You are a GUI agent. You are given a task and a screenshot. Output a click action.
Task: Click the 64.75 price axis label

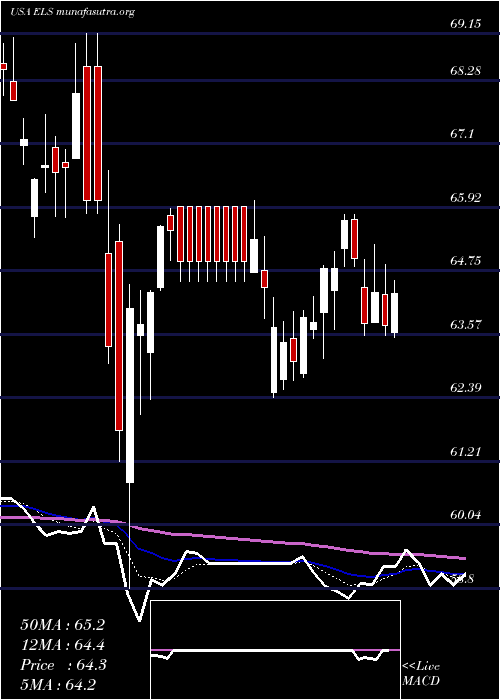click(466, 261)
